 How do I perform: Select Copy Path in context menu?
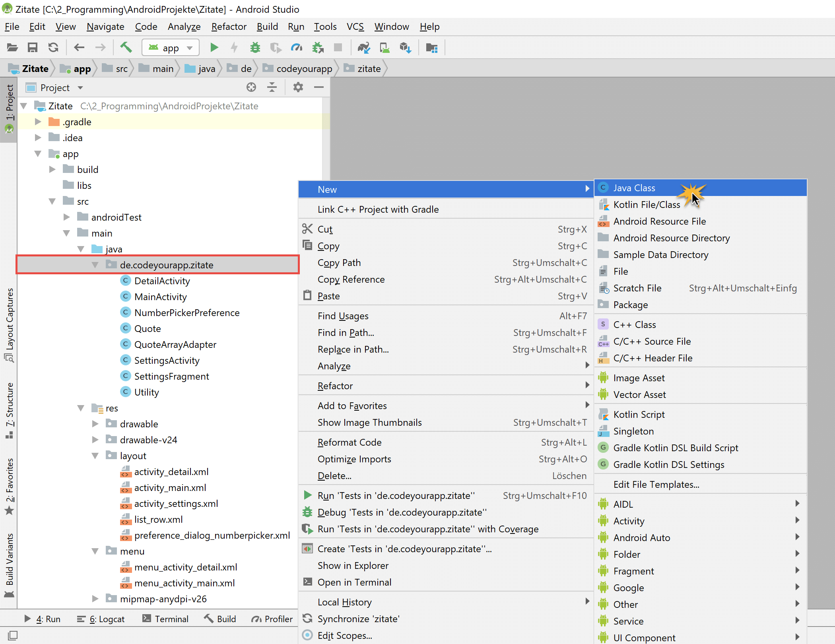click(x=446, y=263)
